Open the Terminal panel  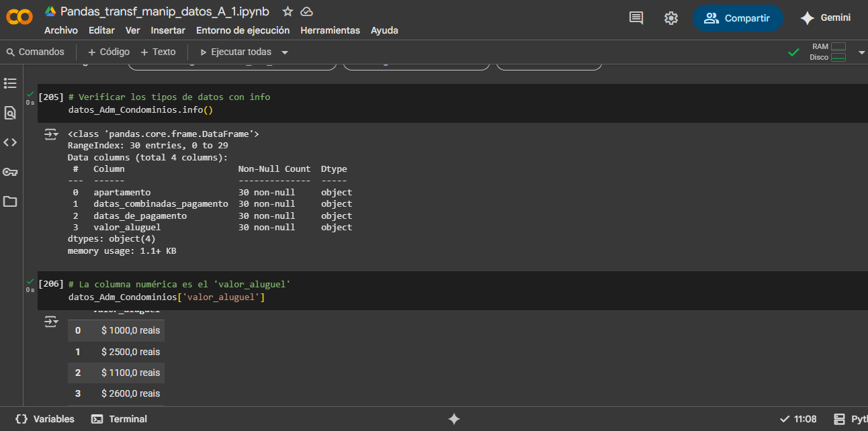[120, 419]
